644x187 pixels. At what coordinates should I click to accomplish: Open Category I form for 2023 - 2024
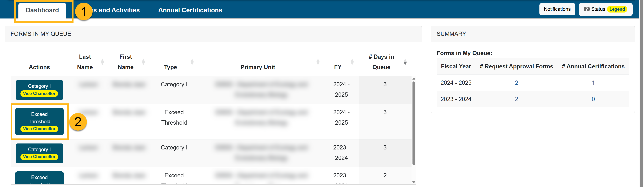tap(39, 153)
